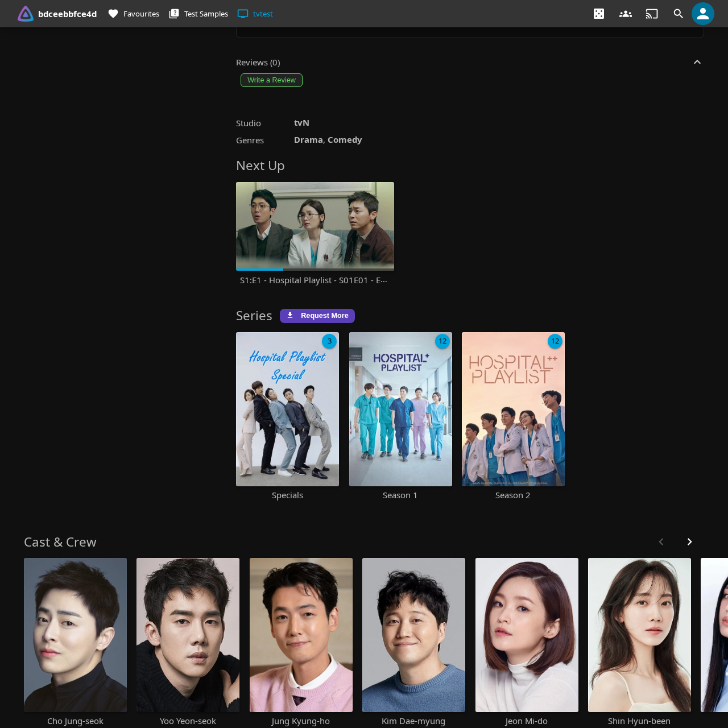728x728 pixels.
Task: Open the tvN studio link
Action: [x=301, y=123]
